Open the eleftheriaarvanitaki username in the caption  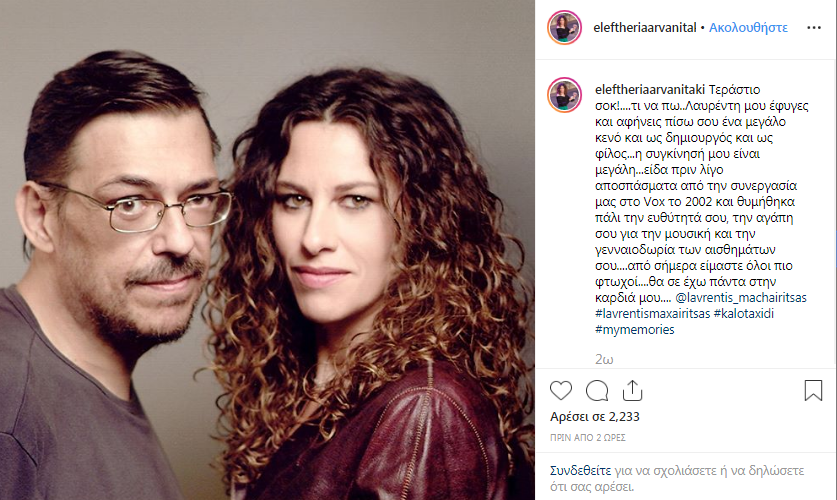650,90
